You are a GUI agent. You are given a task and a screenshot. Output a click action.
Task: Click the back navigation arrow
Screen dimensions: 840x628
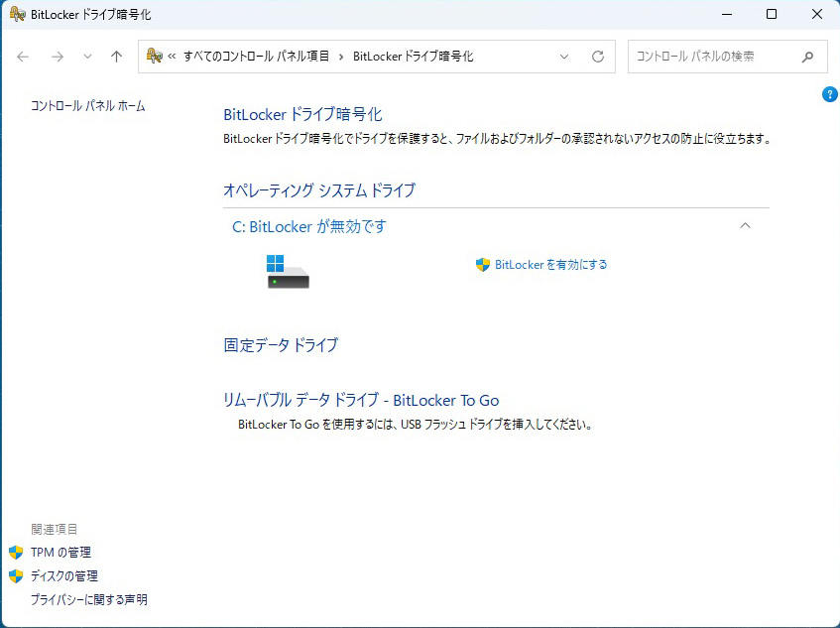pos(22,57)
